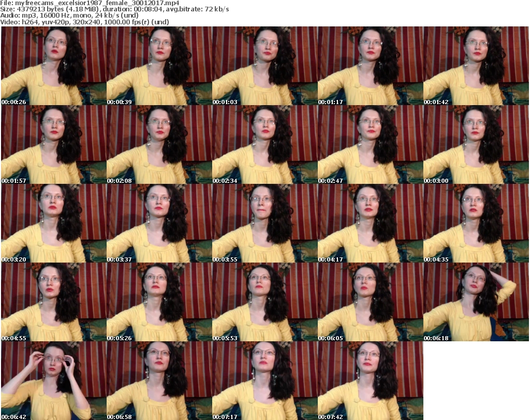Pick the frame at 00:04:17
The height and width of the screenshot is (420, 530).
pos(371,223)
